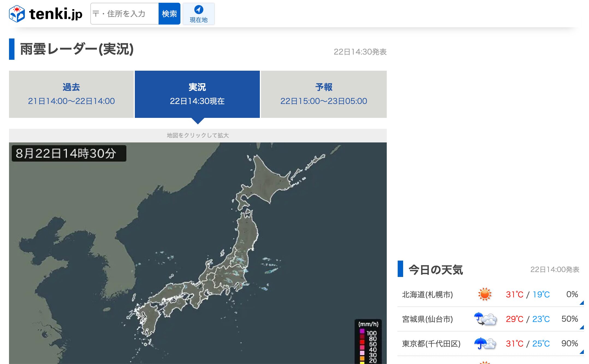This screenshot has width=589, height=364.
Task: Click the umbrella-cloud icon for Tokyo
Action: click(x=485, y=343)
